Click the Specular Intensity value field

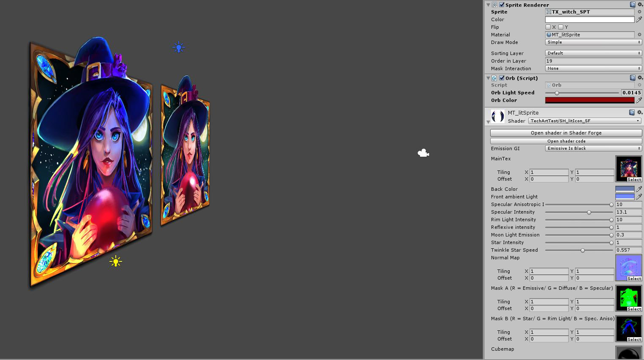[x=628, y=212]
